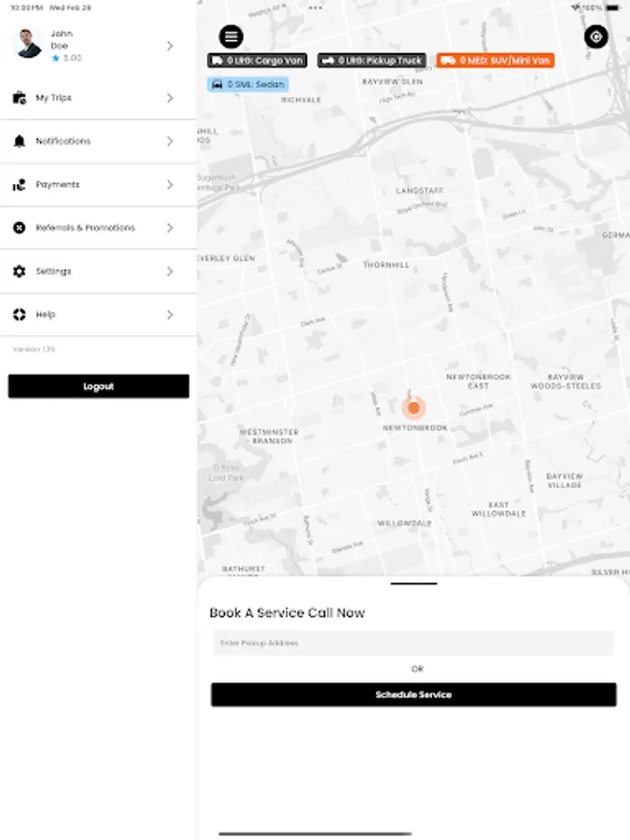Toggle the SUV/Mini Van filter chip
The height and width of the screenshot is (840, 630).
click(x=499, y=60)
